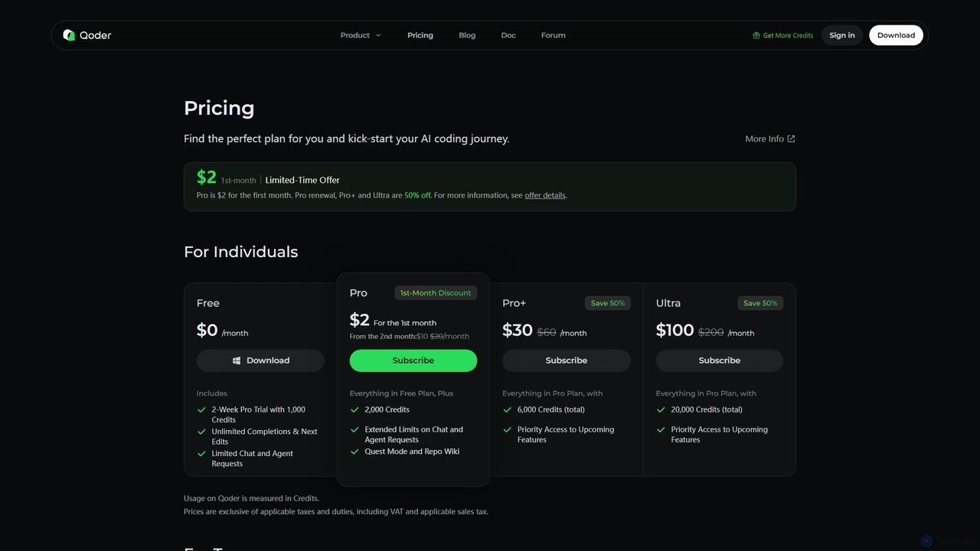Click the Free plan title

point(208,303)
